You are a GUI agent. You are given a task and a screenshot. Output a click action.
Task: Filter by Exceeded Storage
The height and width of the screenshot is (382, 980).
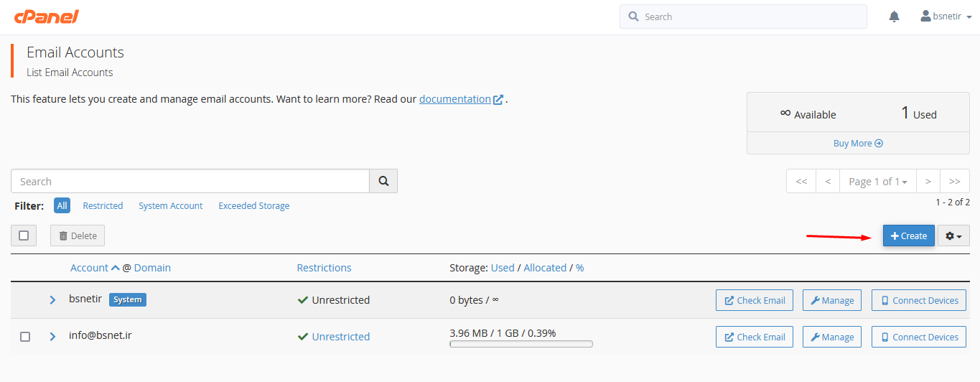click(254, 205)
